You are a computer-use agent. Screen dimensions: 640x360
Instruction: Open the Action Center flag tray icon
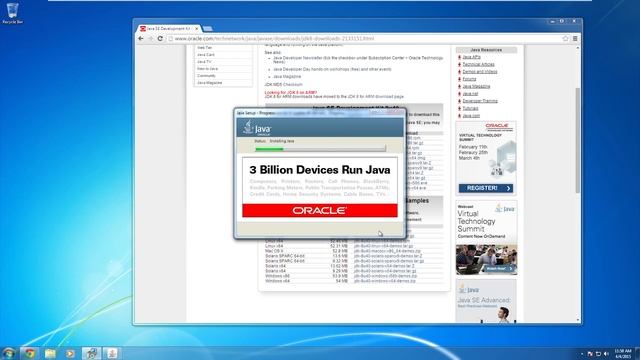[x=590, y=354]
